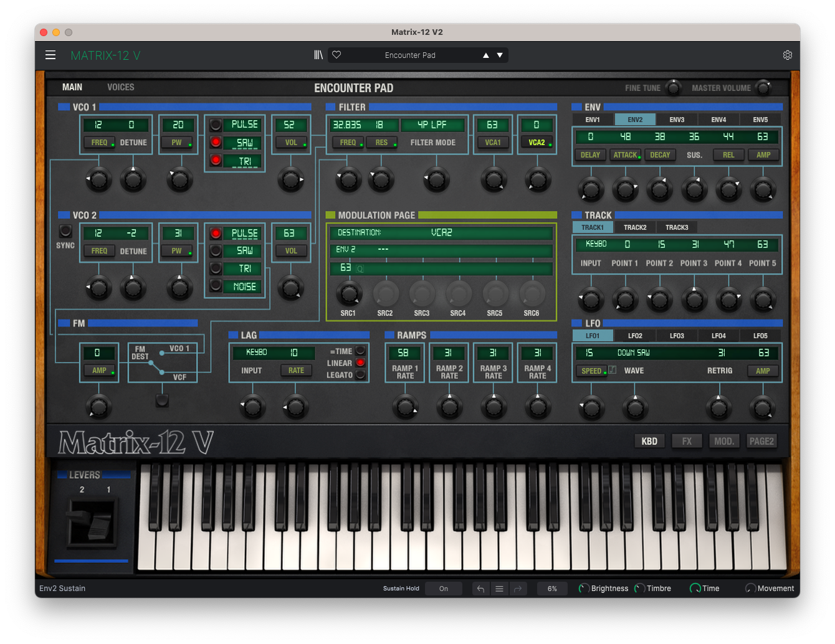
Task: Open the Lag KEYBD input selector
Action: (257, 353)
